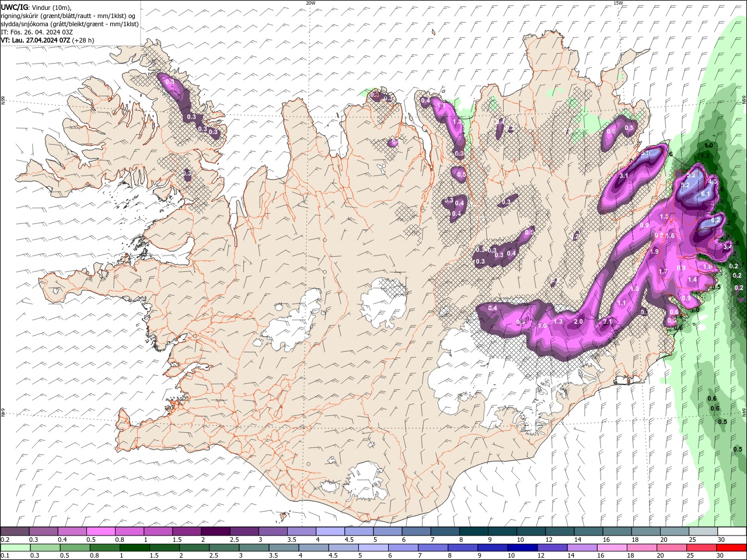
Task: Pick the lower legend swatch starting at 0.5
Action: pos(75,548)
